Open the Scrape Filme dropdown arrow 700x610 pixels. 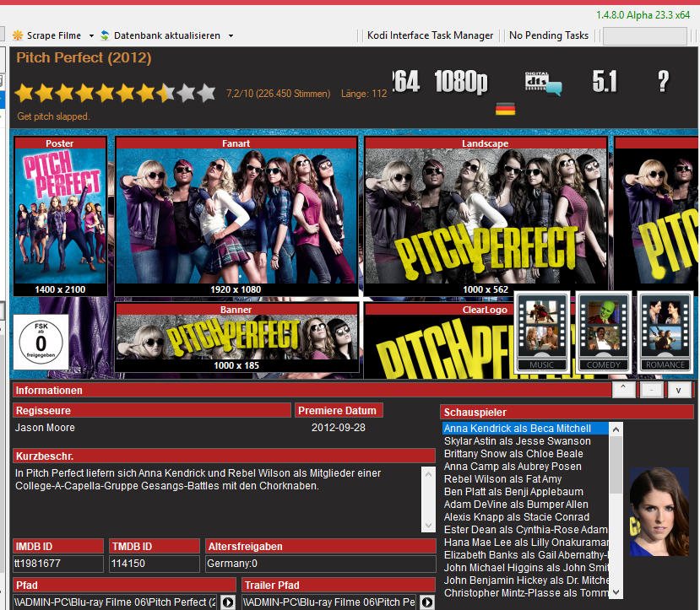[x=91, y=35]
